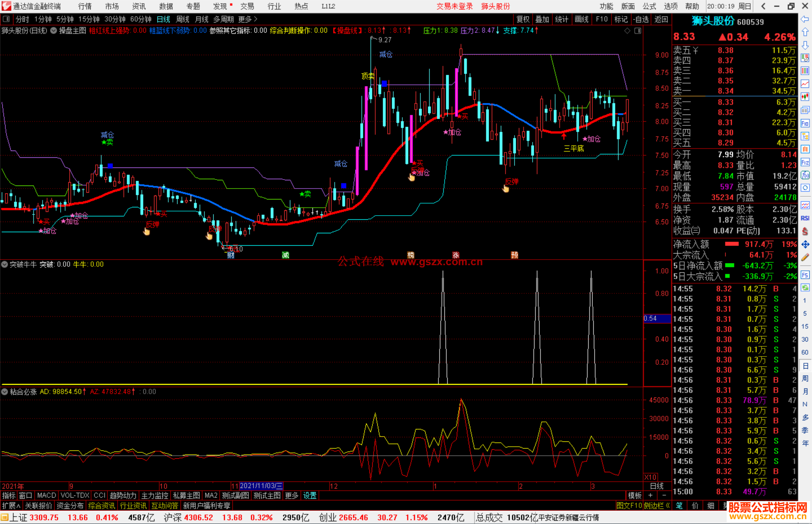Click the 画线 drawing button
This screenshot has width=812, height=524.
click(582, 19)
